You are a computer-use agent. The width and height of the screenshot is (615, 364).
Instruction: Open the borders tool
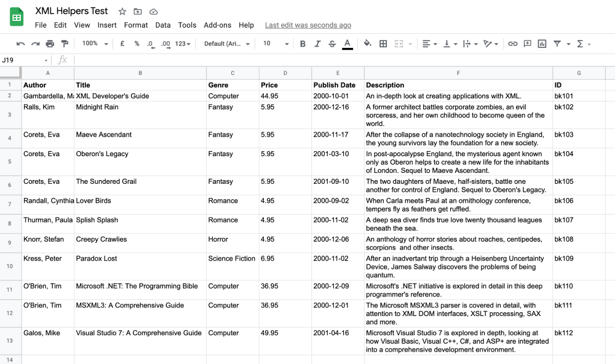pos(383,44)
